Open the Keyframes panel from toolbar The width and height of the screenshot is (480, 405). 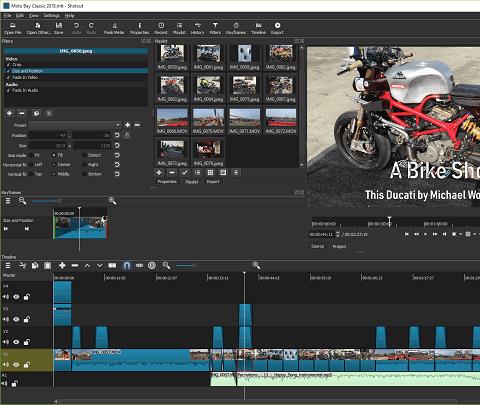[236, 28]
